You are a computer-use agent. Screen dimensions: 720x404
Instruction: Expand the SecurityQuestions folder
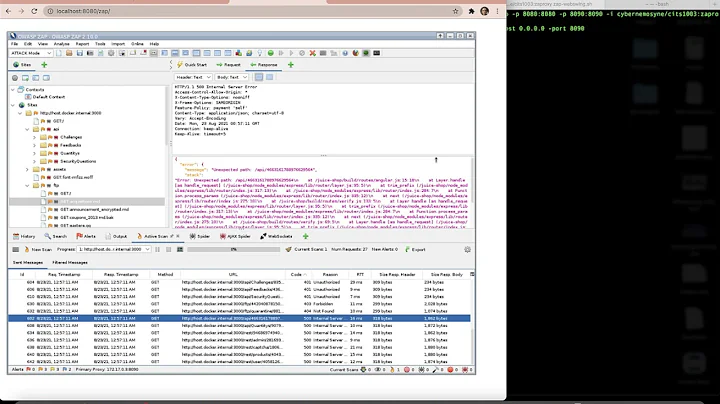tap(34, 161)
